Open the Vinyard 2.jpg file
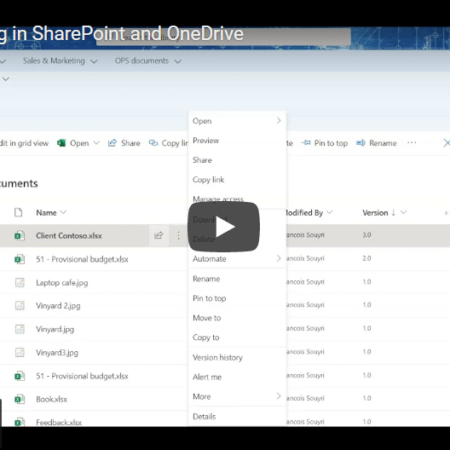This screenshot has width=450, height=450. pos(58,306)
